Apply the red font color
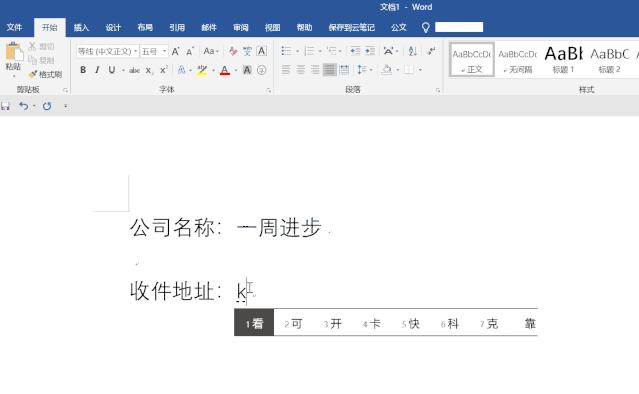 [x=225, y=70]
